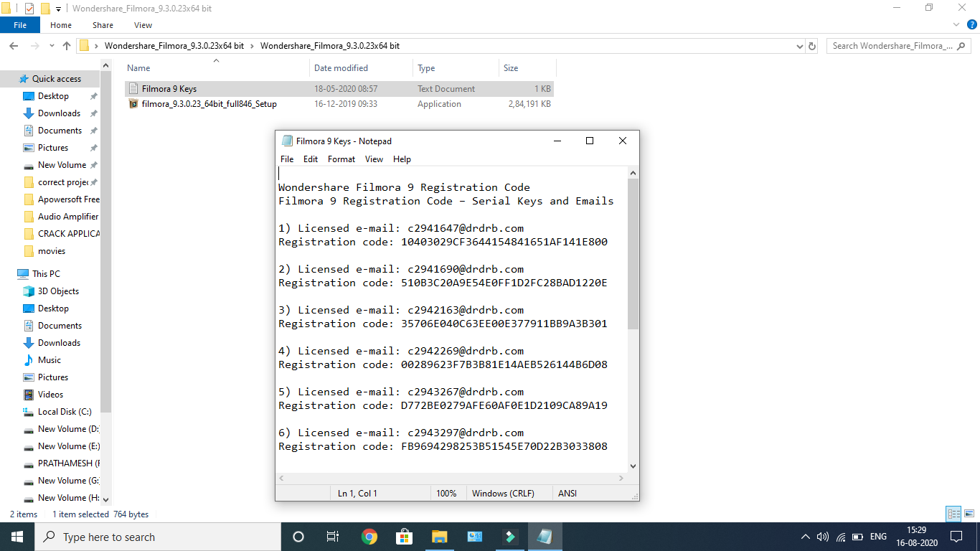
Task: Click the Back navigation button
Action: [x=14, y=45]
